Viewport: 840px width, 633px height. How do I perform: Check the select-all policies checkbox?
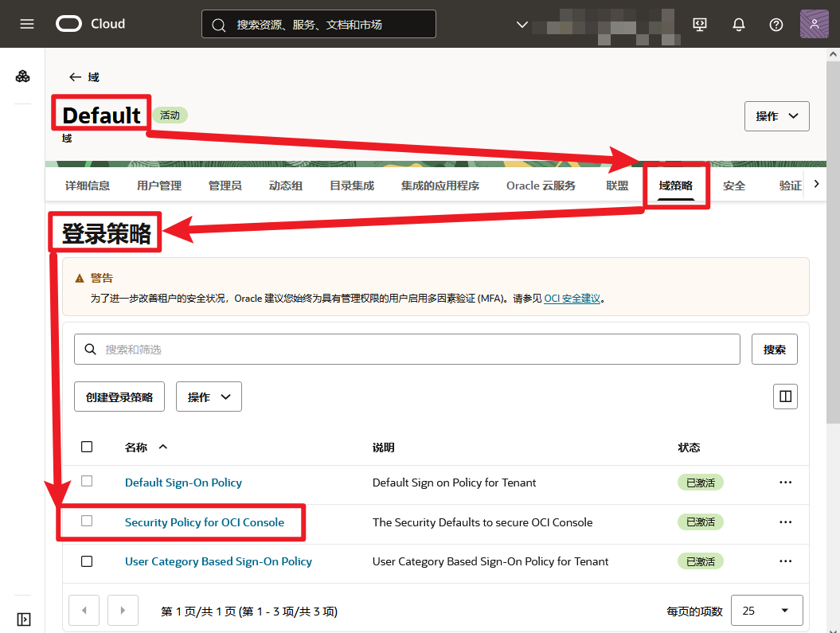(x=87, y=447)
